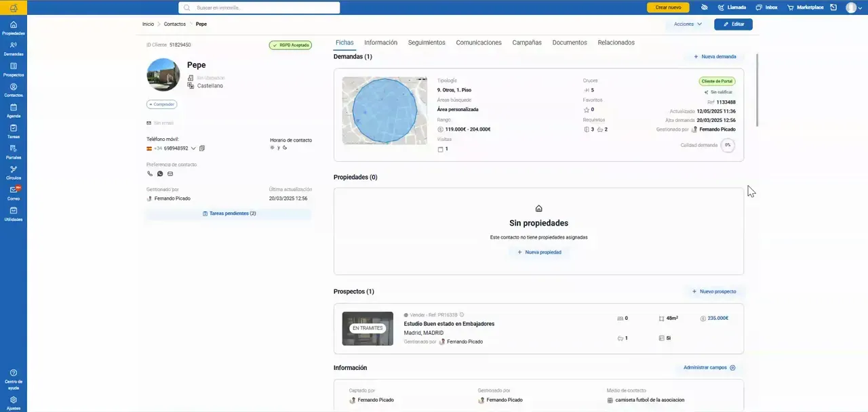Open Tareas in the left sidebar
Screen dimensions: 868x412
[x=14, y=131]
